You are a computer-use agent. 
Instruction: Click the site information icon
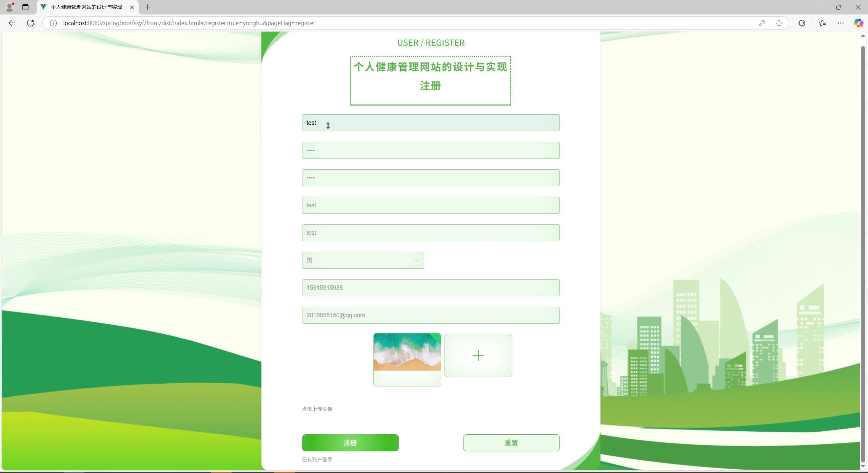pyautogui.click(x=53, y=23)
